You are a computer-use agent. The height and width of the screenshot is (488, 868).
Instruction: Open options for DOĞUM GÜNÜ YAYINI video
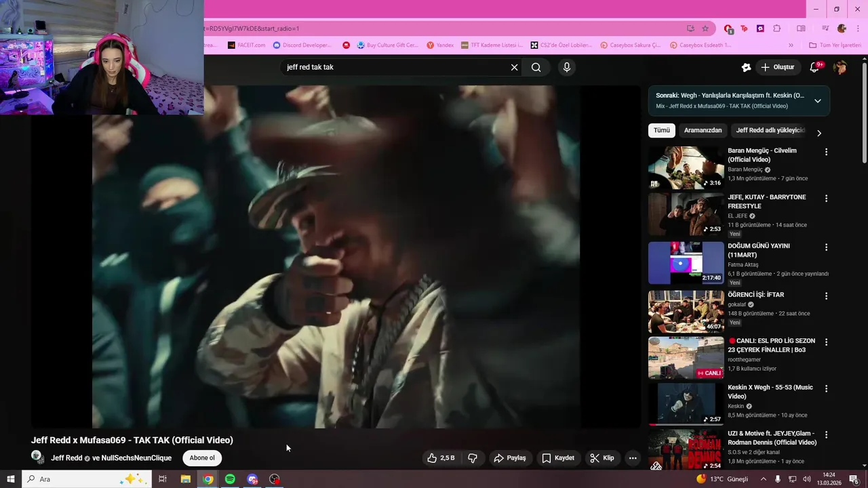(826, 247)
